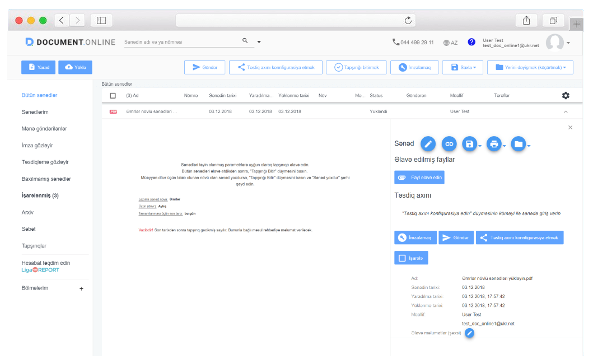
Task: Go to Arxiv section in sidebar
Action: pos(28,212)
